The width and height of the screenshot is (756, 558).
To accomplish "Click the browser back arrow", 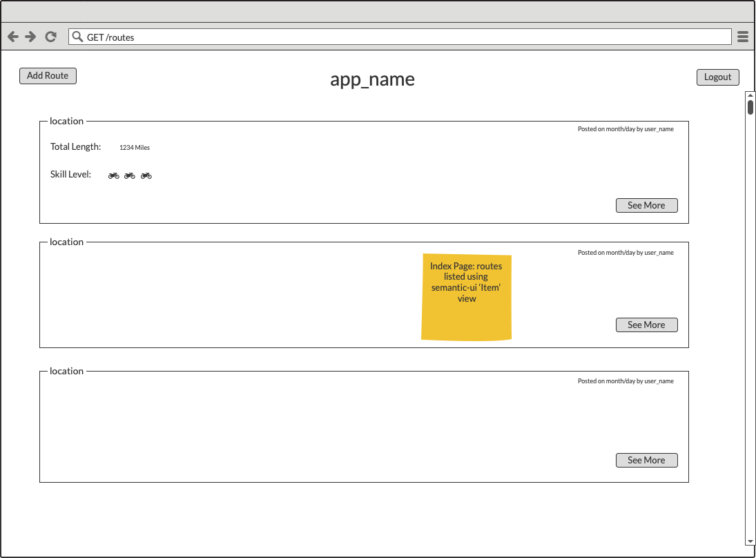I will click(13, 37).
